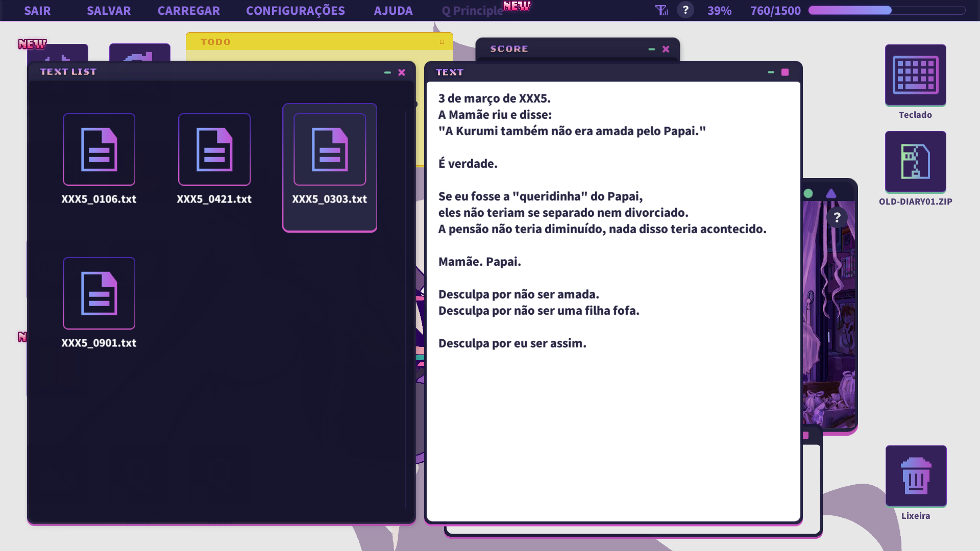980x551 pixels.
Task: Click the signal strength icon in top bar
Action: [x=661, y=10]
